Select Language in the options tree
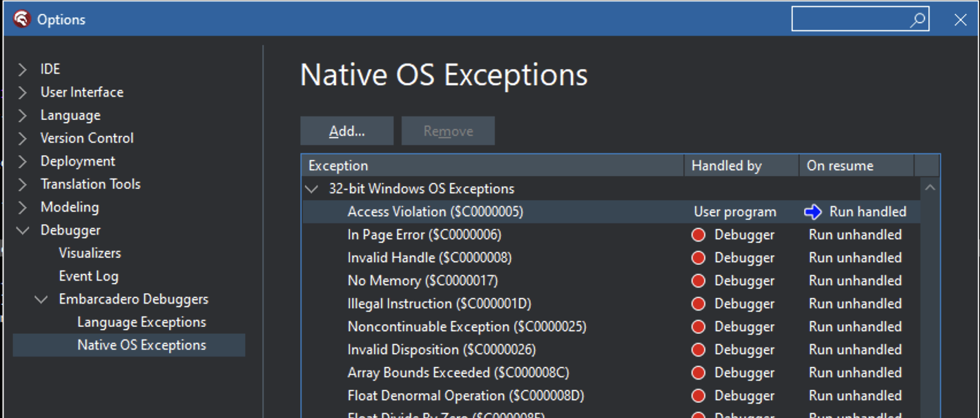The width and height of the screenshot is (980, 418). (x=70, y=115)
